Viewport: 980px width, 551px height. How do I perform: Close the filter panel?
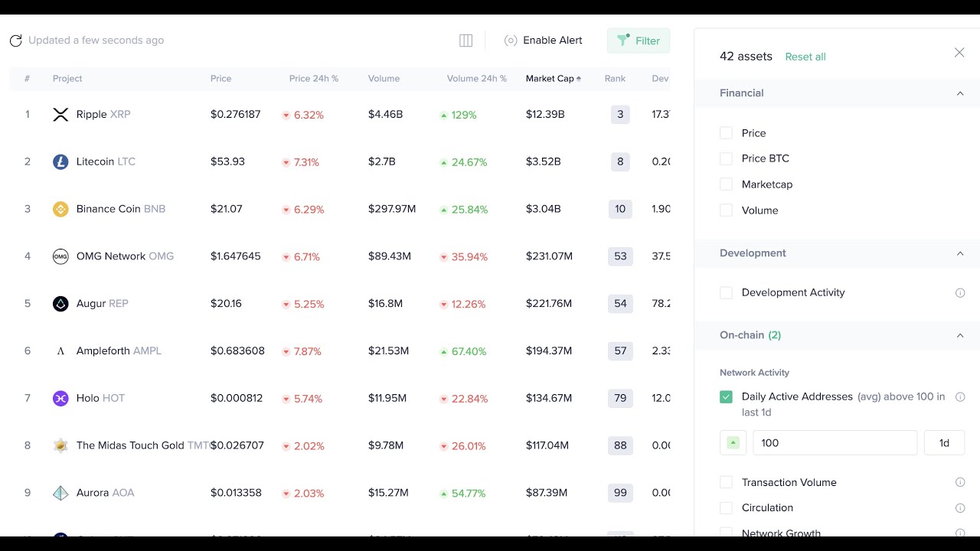(x=959, y=53)
